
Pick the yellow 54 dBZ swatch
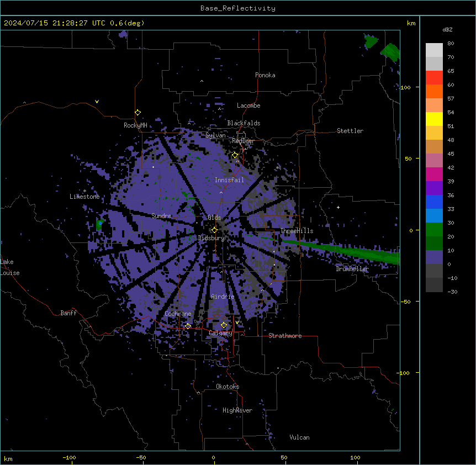click(x=434, y=119)
